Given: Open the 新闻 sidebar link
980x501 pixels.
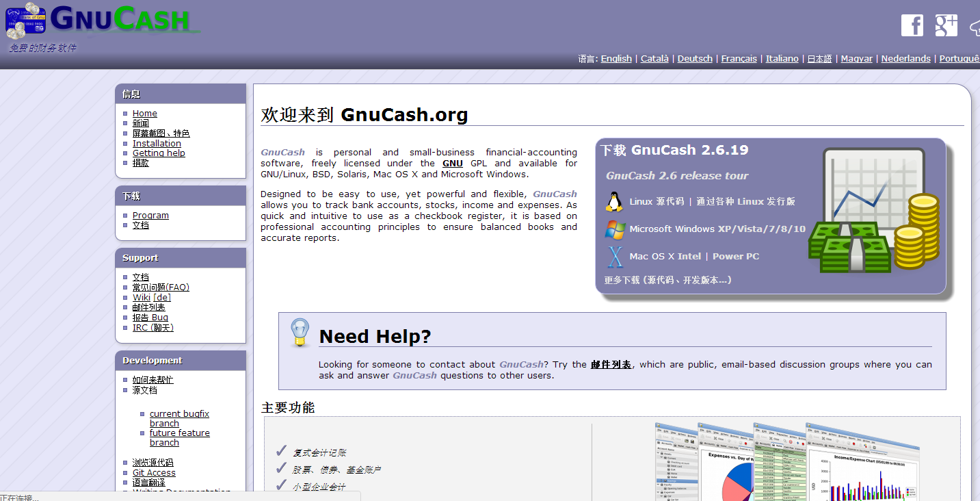Looking at the screenshot, I should pyautogui.click(x=141, y=123).
